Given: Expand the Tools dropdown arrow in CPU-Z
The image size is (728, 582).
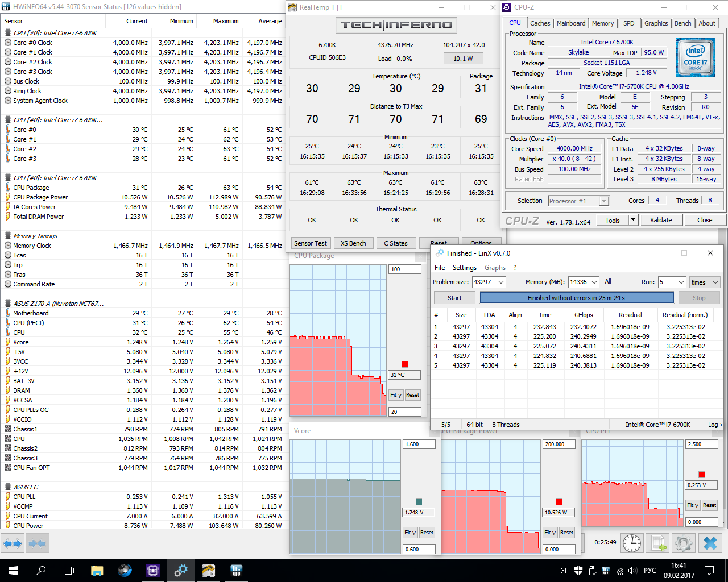Looking at the screenshot, I should 633,220.
